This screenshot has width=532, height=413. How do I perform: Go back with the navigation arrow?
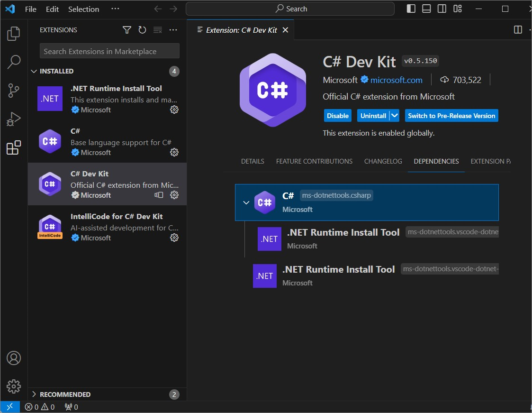point(158,9)
